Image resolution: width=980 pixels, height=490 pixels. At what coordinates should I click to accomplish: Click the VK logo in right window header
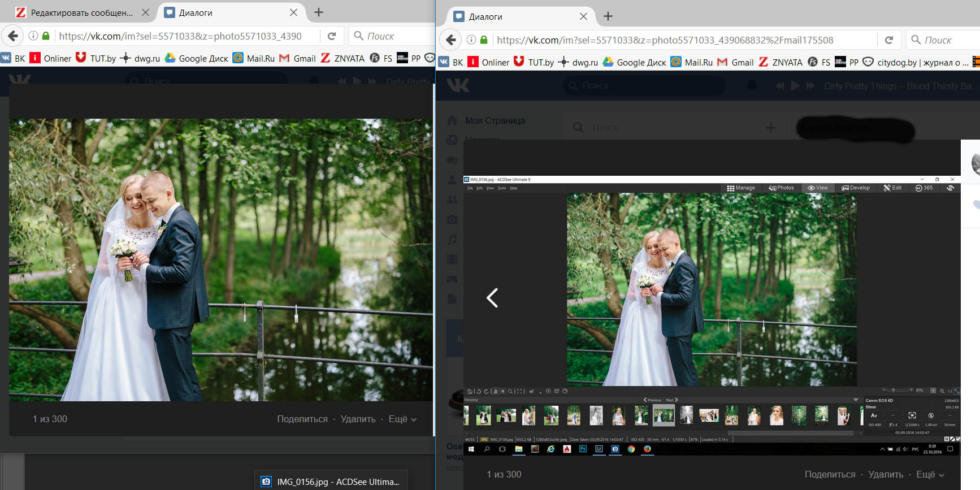click(x=458, y=85)
